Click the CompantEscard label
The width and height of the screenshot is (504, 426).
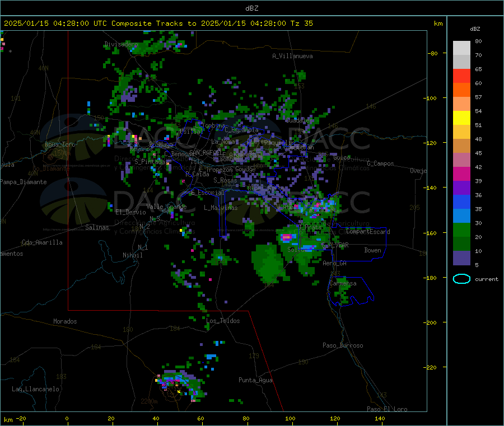click(368, 232)
